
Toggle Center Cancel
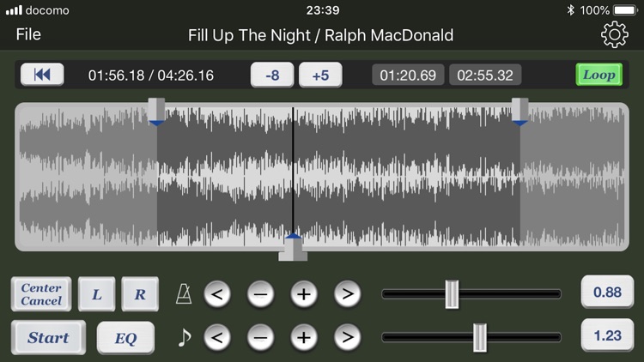pyautogui.click(x=41, y=294)
